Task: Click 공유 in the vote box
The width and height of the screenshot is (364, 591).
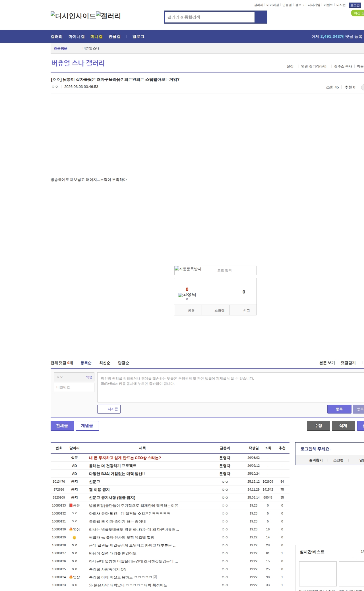Action: (x=188, y=310)
